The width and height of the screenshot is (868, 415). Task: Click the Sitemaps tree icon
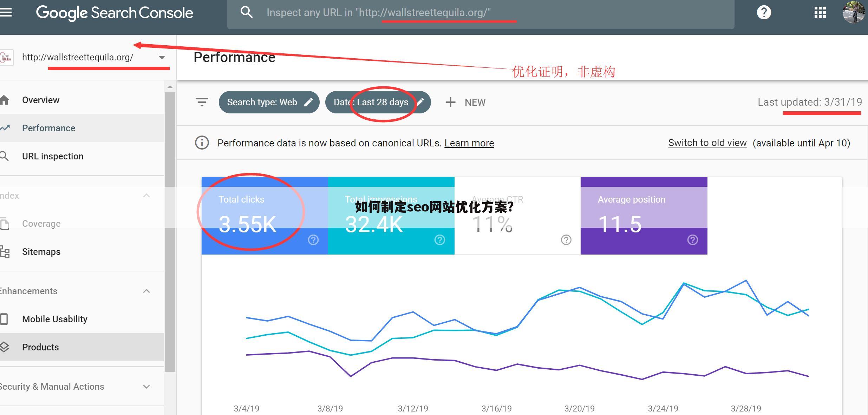pos(5,252)
